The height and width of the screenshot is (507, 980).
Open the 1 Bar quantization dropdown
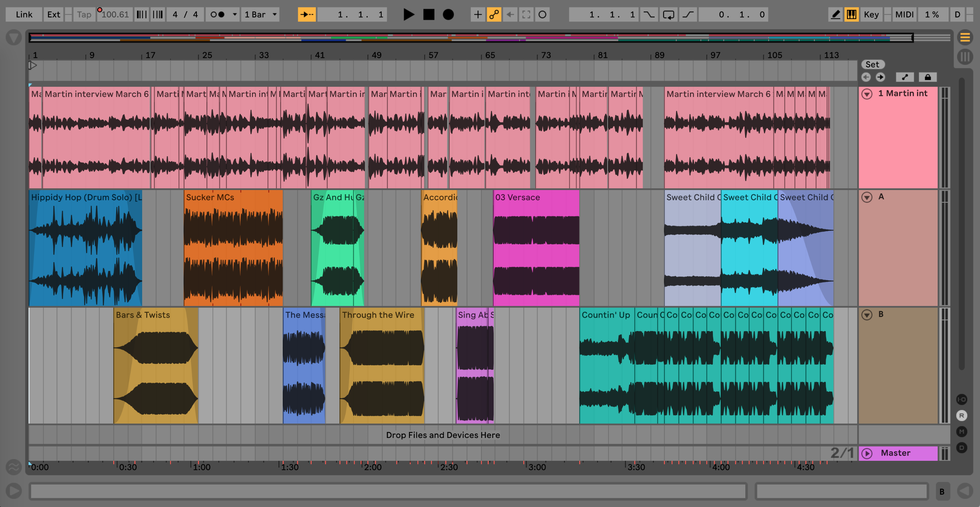tap(260, 14)
